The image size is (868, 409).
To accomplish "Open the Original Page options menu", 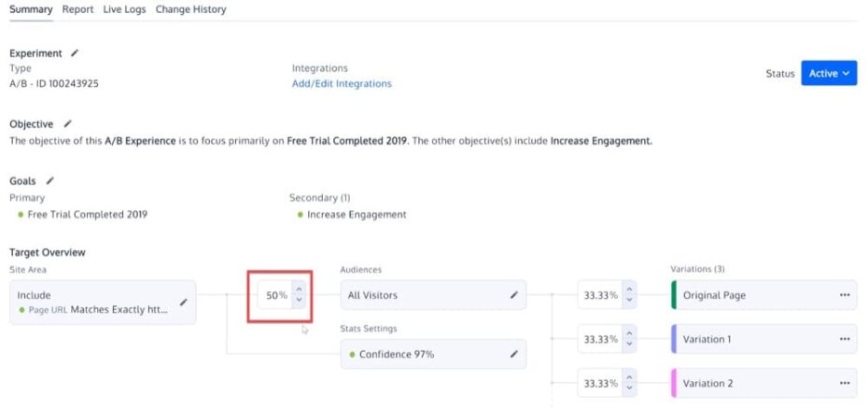I will [x=845, y=295].
